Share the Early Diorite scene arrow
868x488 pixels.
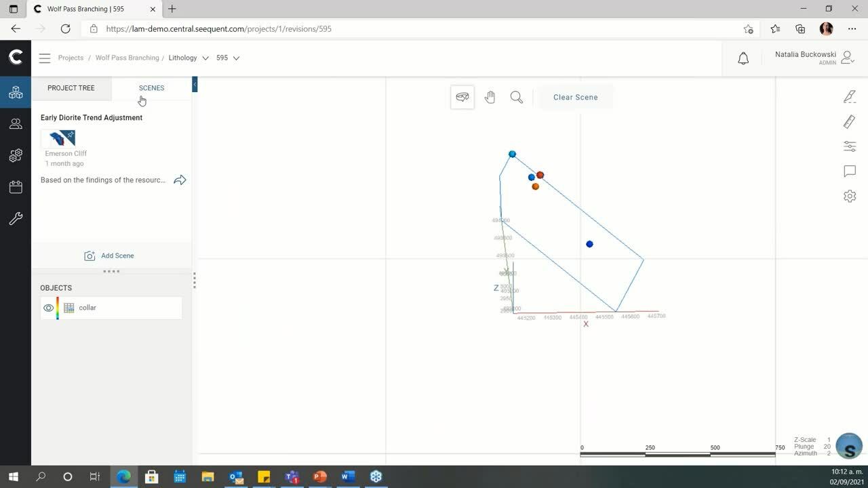point(180,180)
